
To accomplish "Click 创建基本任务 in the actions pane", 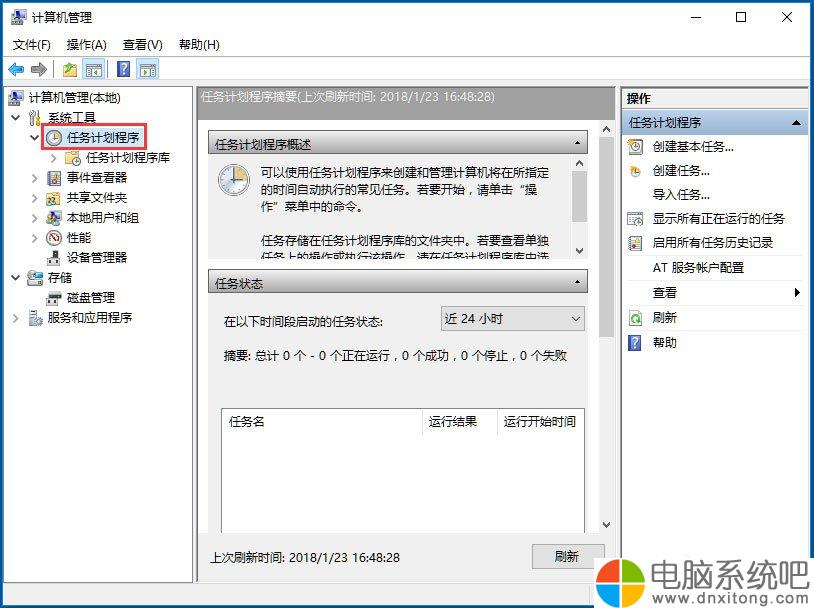I will [693, 147].
